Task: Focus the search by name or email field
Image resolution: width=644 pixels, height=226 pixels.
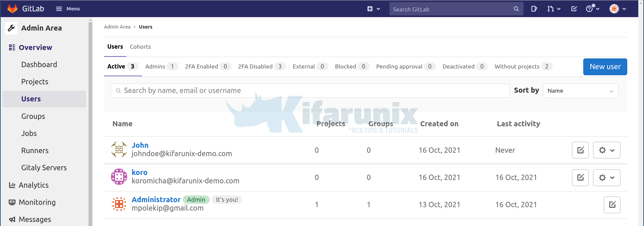Action: click(x=310, y=91)
